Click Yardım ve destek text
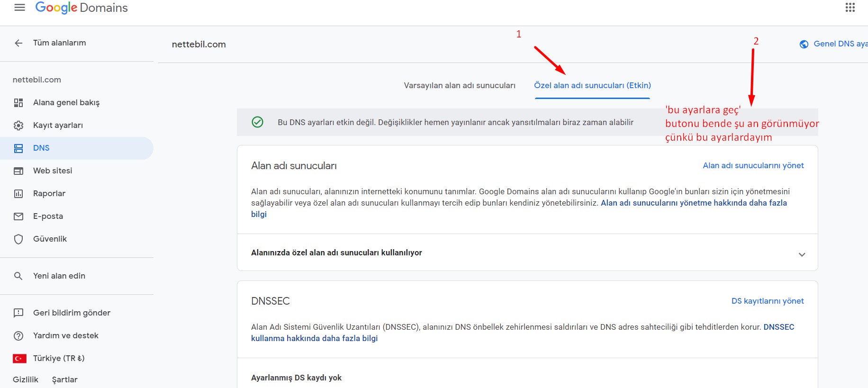 66,335
